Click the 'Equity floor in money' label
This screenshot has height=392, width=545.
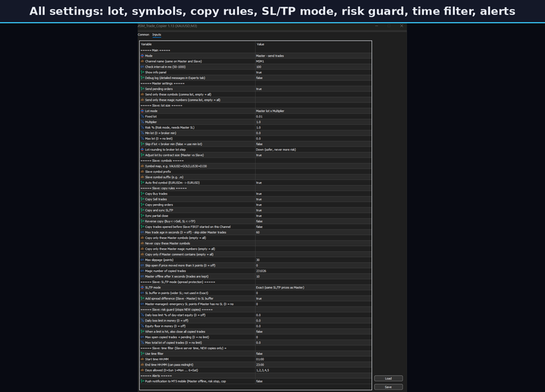point(165,326)
